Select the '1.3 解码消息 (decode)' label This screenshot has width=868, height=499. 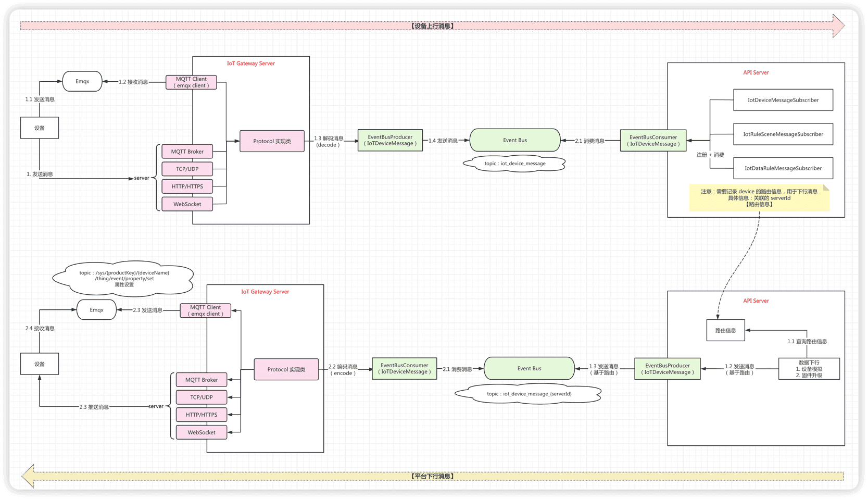click(329, 142)
